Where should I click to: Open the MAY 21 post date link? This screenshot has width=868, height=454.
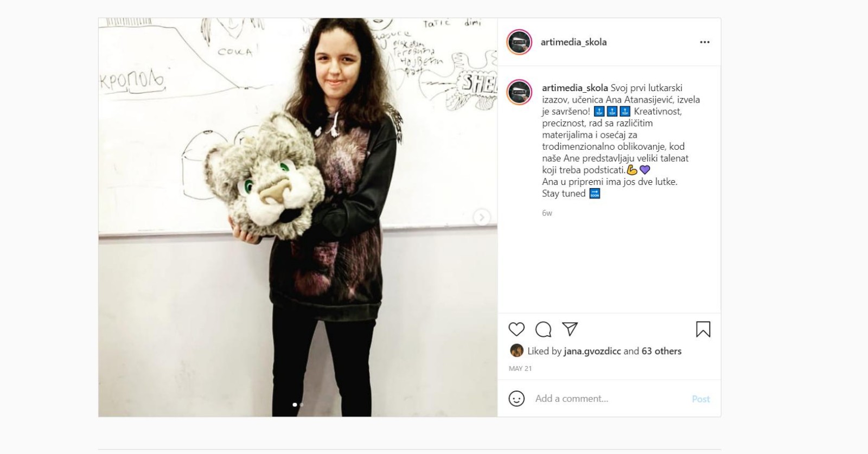(520, 368)
